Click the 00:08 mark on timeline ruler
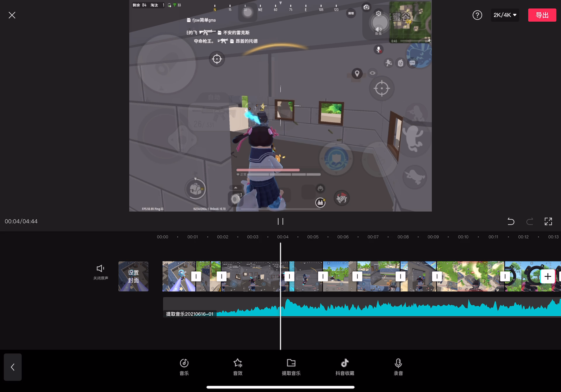 (403, 237)
